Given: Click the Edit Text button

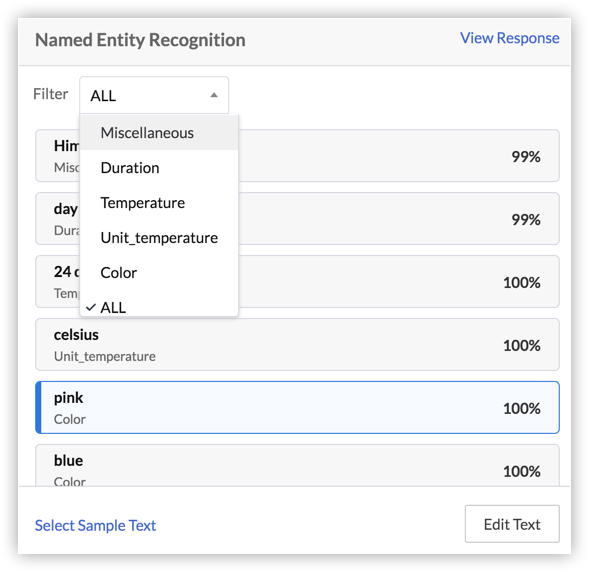Looking at the screenshot, I should 512,524.
